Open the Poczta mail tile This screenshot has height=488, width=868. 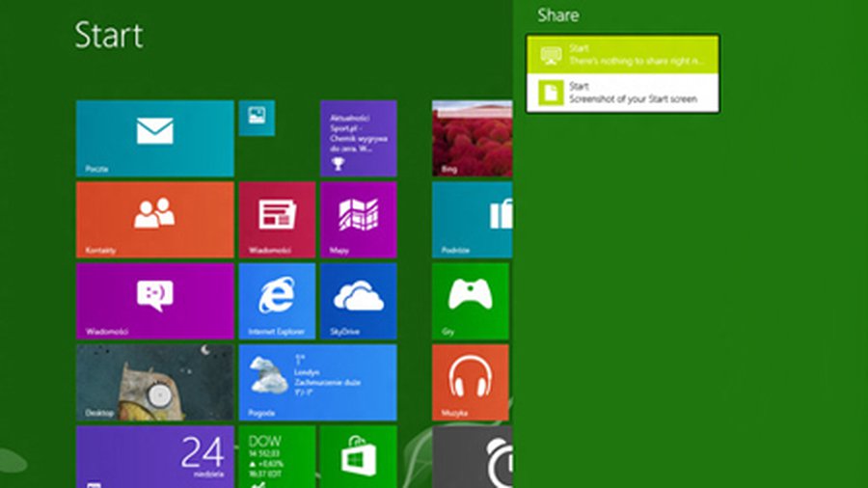click(x=155, y=138)
